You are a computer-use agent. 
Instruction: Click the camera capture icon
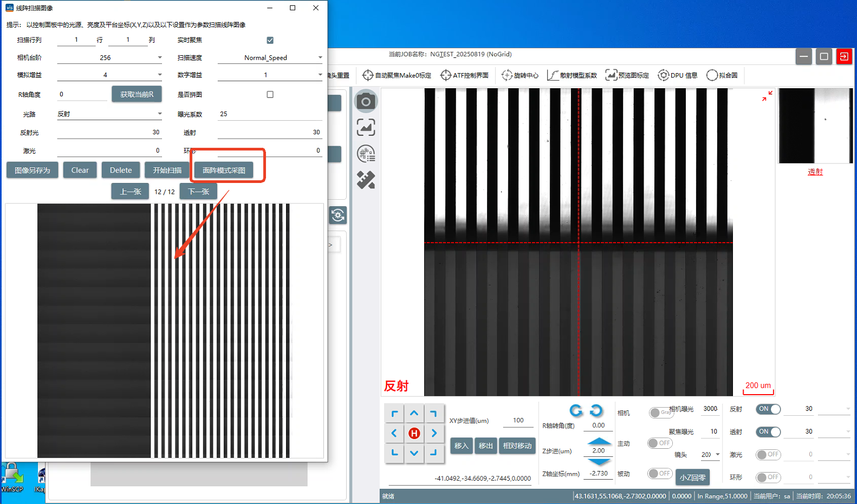pos(366,101)
